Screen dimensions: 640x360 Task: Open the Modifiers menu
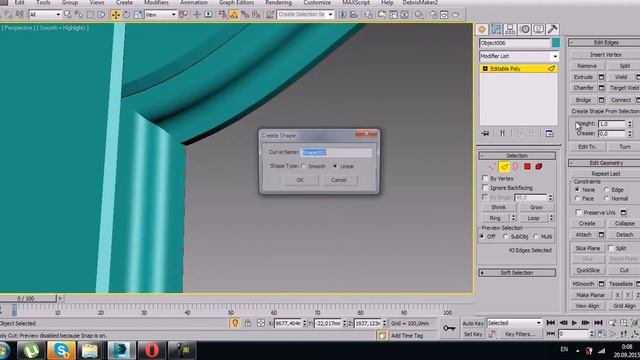(156, 2)
